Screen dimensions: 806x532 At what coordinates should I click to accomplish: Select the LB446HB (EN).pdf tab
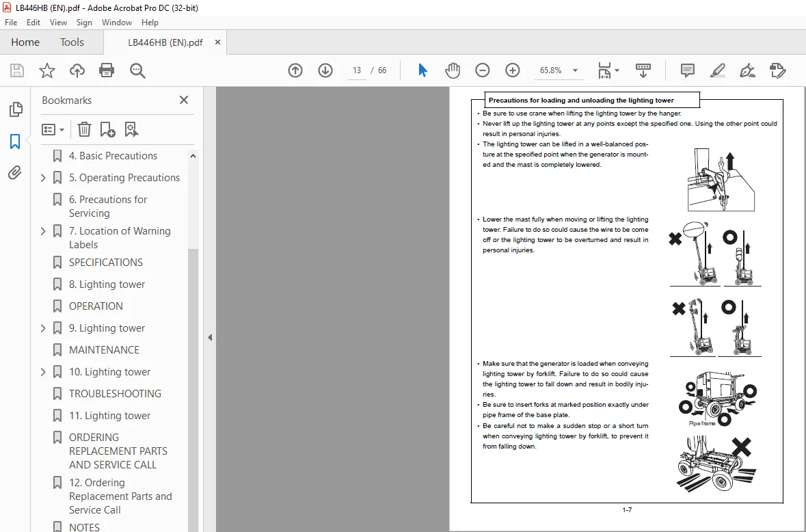[165, 42]
